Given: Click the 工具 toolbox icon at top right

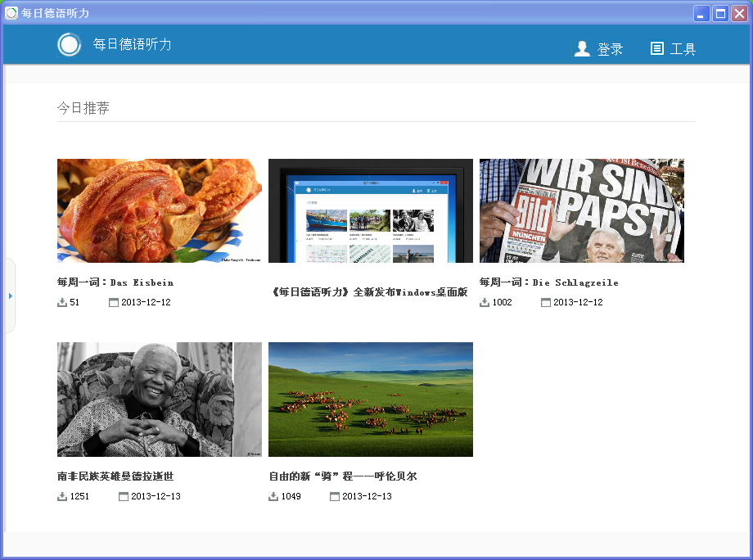Looking at the screenshot, I should tap(656, 48).
